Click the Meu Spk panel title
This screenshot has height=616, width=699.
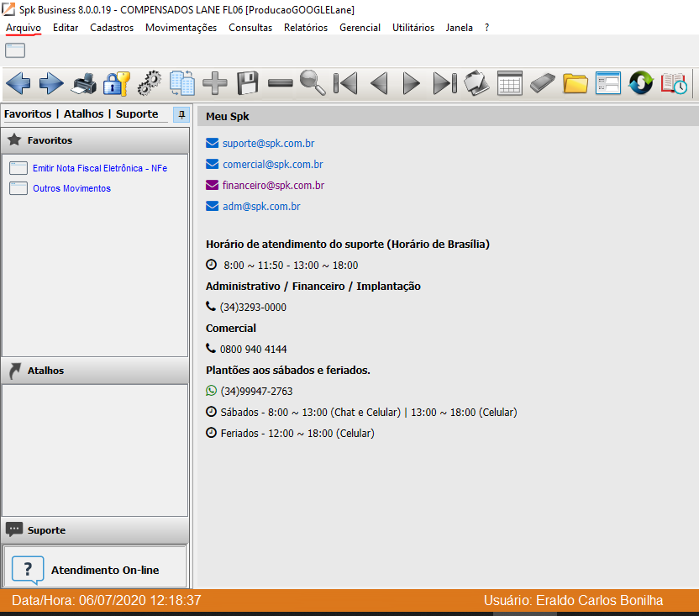point(228,117)
